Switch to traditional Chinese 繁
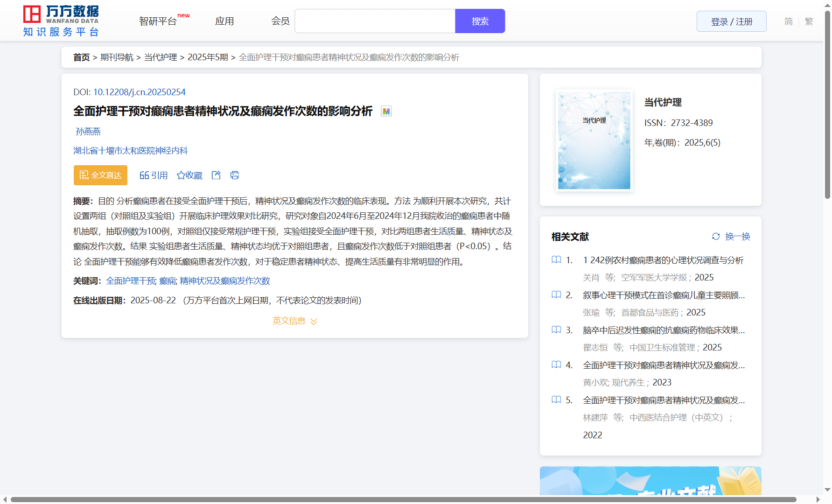Viewport: 832px width, 504px height. [809, 21]
